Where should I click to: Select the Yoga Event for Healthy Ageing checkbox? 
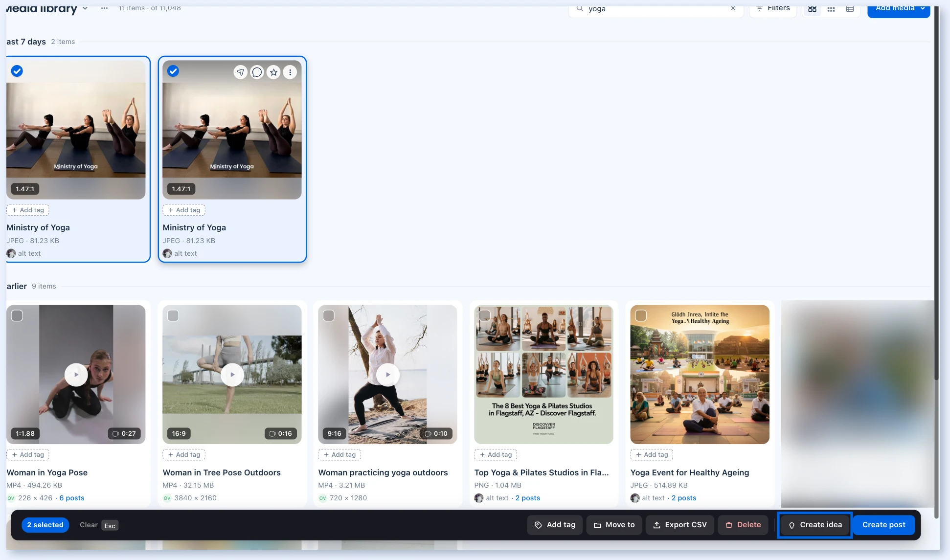641,315
